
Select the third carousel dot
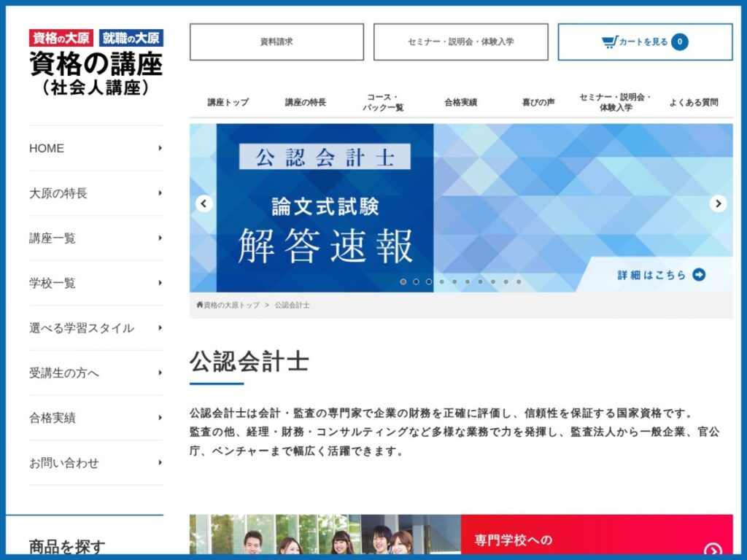tap(429, 282)
